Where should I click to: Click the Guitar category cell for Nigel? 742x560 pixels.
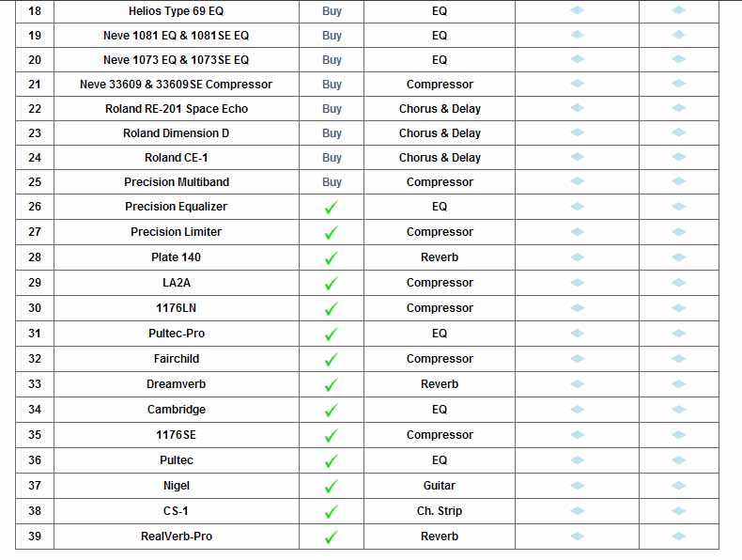click(440, 486)
